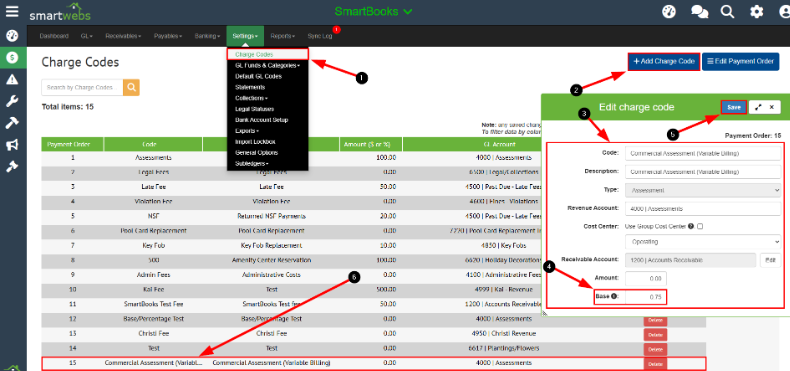Expand the Type dropdown showing Assessment
This screenshot has width=790, height=371.
coord(703,190)
